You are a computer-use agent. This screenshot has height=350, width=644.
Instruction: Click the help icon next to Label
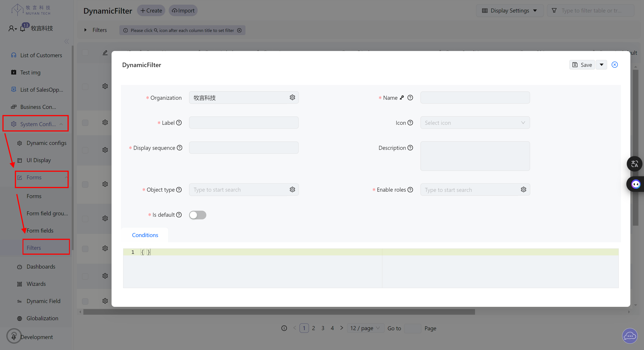[x=179, y=123]
